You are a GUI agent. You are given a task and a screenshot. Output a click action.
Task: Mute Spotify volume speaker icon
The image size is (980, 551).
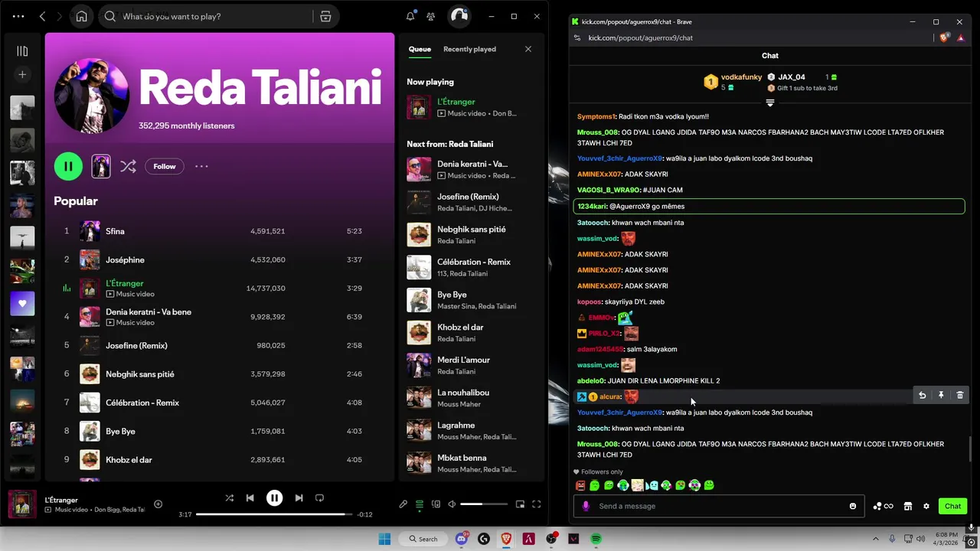coord(452,504)
